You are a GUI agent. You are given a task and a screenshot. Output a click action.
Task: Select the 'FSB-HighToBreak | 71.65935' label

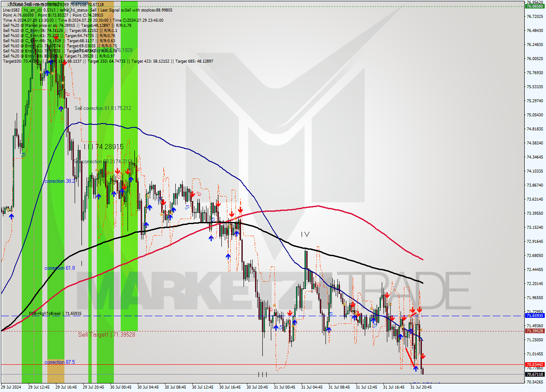tap(55, 314)
